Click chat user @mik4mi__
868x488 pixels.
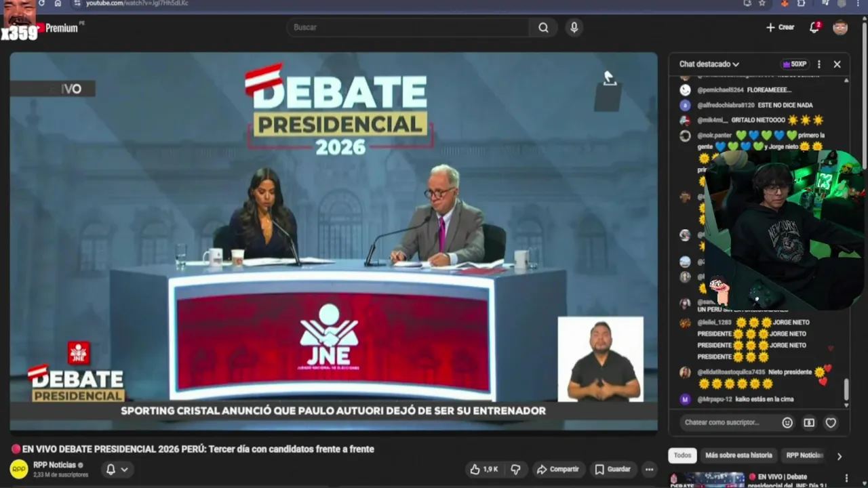[713, 121]
